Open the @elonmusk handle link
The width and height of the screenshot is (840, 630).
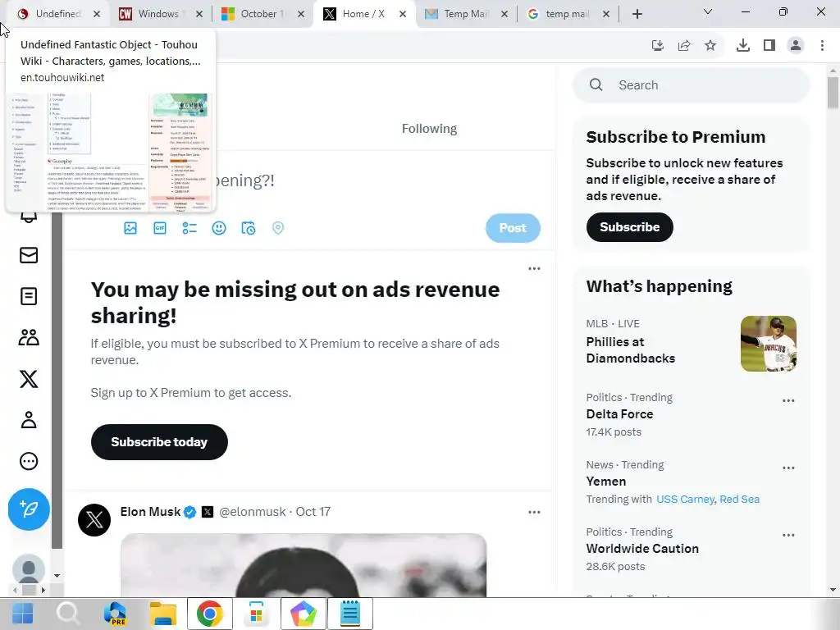(253, 512)
